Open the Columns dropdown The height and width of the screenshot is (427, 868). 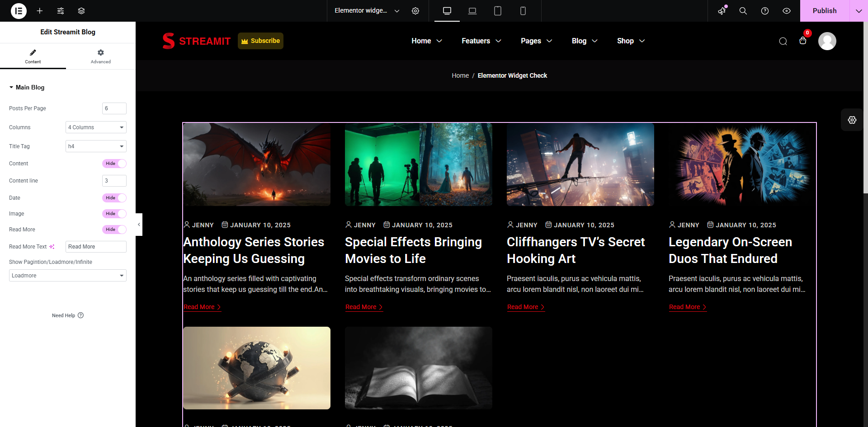click(96, 127)
